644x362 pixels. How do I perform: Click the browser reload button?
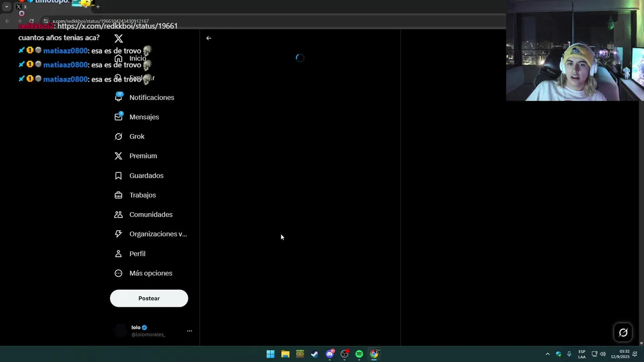pos(31,21)
